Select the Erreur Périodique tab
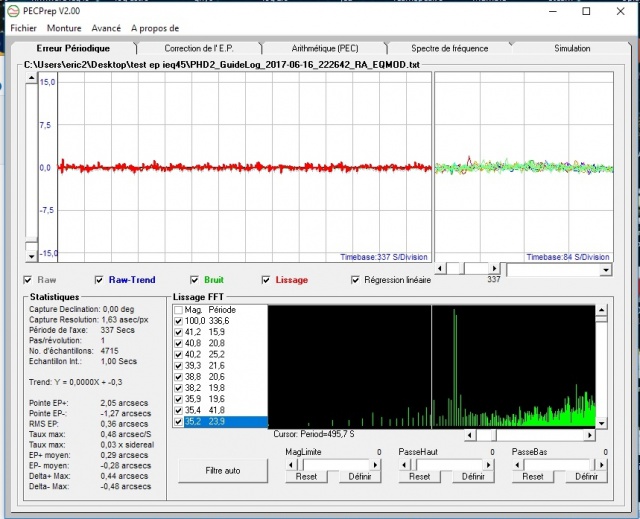The image size is (640, 519). point(73,48)
